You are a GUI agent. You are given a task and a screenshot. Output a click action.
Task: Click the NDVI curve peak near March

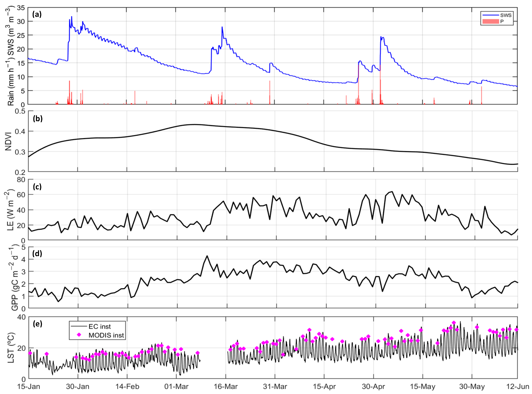[195, 124]
